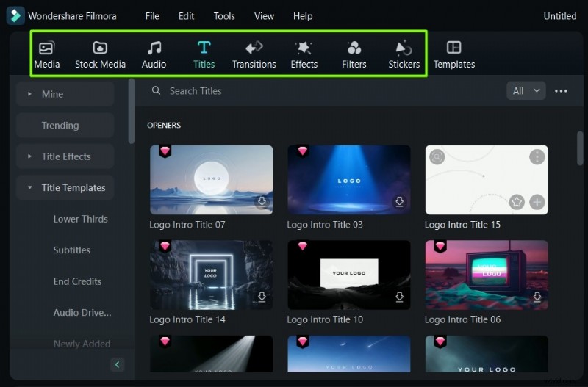Expand the Mine category

[29, 94]
